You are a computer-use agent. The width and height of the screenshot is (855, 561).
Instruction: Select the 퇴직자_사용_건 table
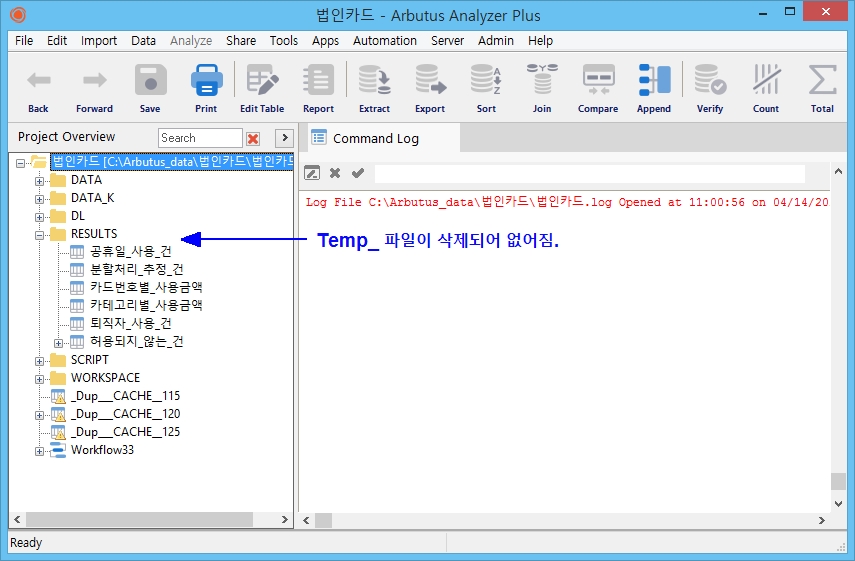(x=130, y=323)
